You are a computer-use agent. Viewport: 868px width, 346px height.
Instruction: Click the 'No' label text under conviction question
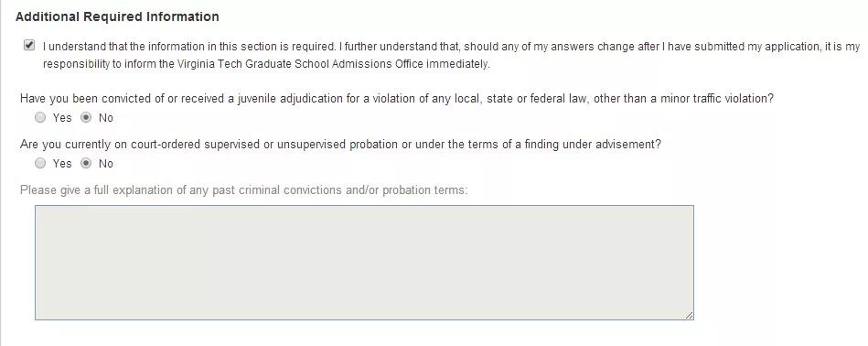point(106,118)
